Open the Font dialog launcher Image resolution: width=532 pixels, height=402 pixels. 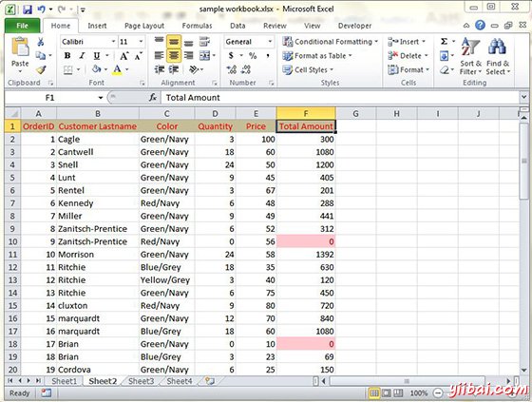point(142,83)
